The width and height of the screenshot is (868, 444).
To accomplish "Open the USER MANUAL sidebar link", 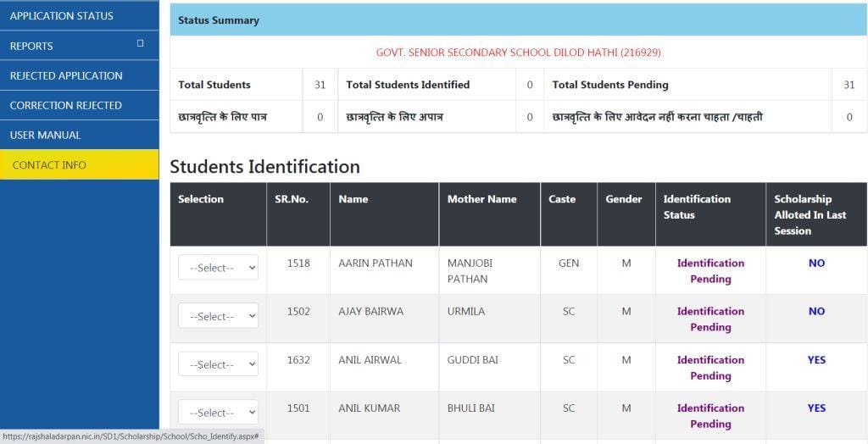I will 45,135.
